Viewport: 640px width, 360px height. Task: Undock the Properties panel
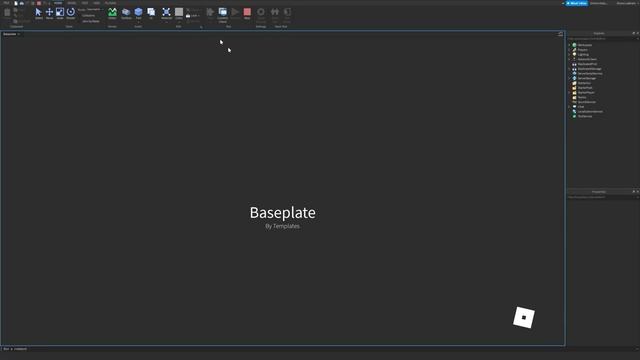point(633,191)
